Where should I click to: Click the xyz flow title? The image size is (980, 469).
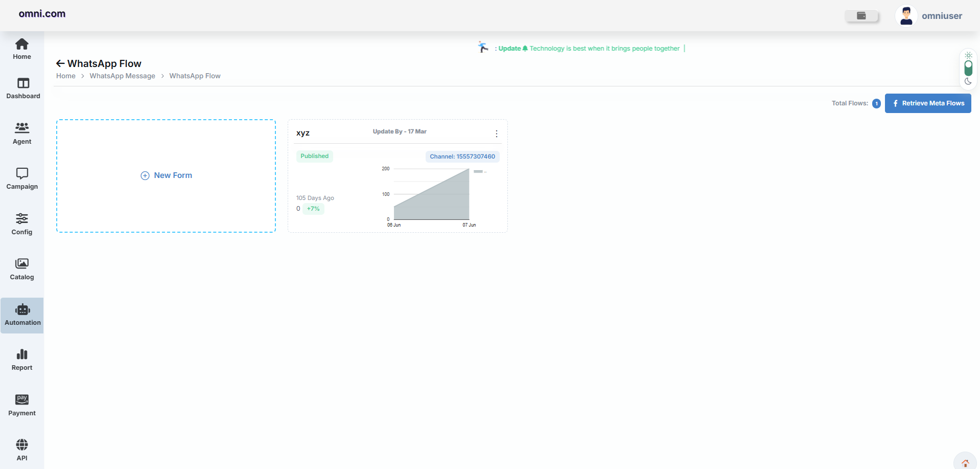coord(303,132)
